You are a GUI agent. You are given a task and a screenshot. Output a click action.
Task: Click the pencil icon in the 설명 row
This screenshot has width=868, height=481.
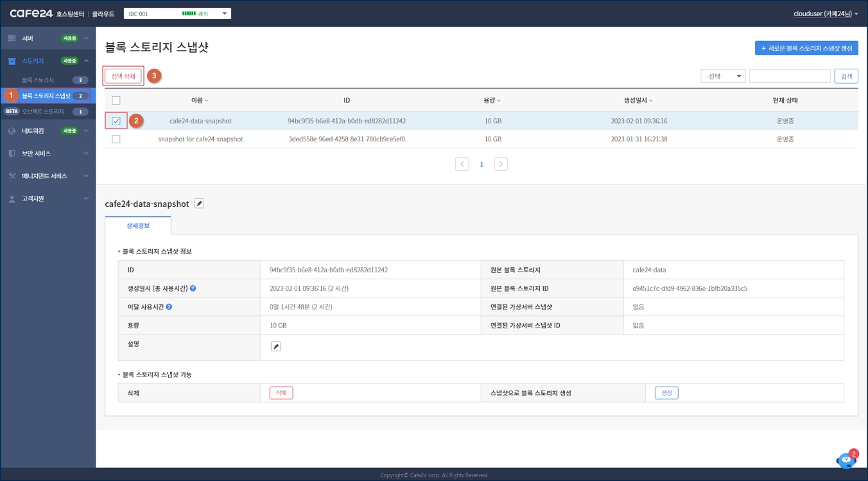[275, 347]
